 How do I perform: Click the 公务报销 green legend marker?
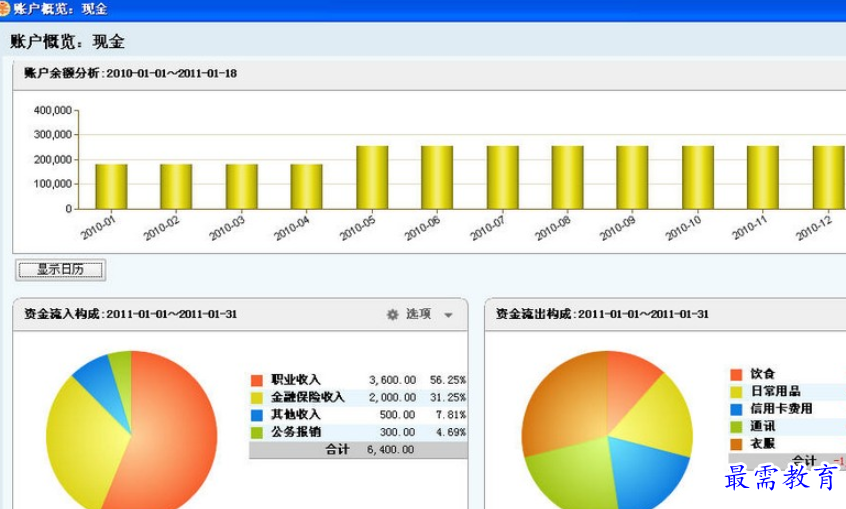click(256, 432)
